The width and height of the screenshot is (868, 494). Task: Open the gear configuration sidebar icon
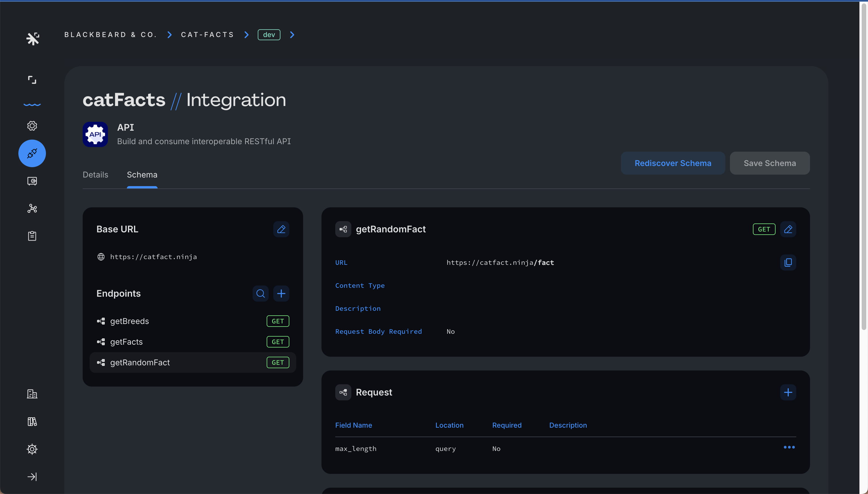[x=32, y=126]
